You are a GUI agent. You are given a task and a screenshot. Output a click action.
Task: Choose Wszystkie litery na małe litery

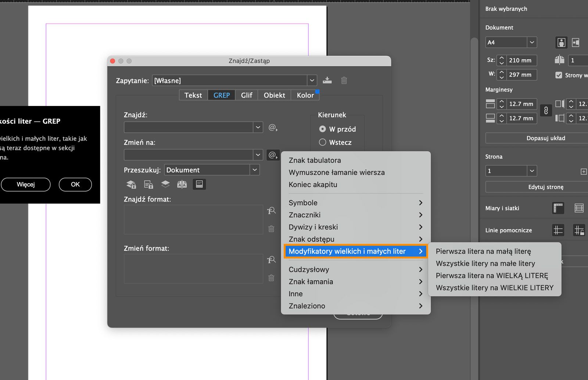(x=495, y=263)
